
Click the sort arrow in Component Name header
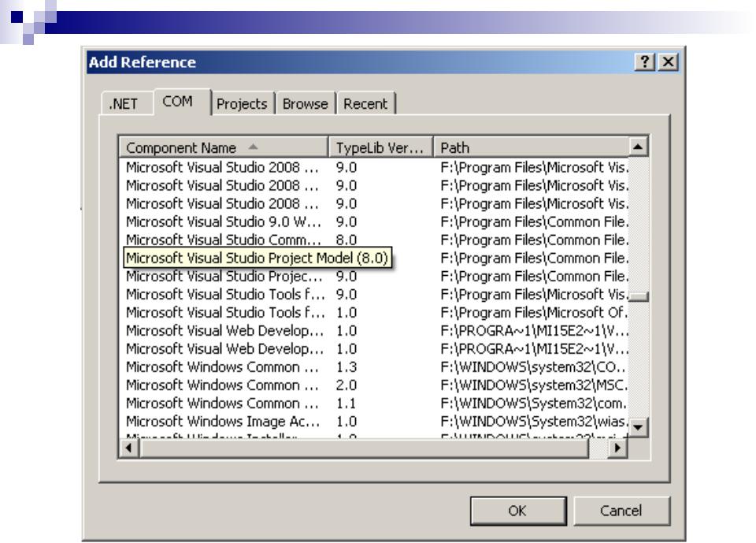pyautogui.click(x=253, y=147)
